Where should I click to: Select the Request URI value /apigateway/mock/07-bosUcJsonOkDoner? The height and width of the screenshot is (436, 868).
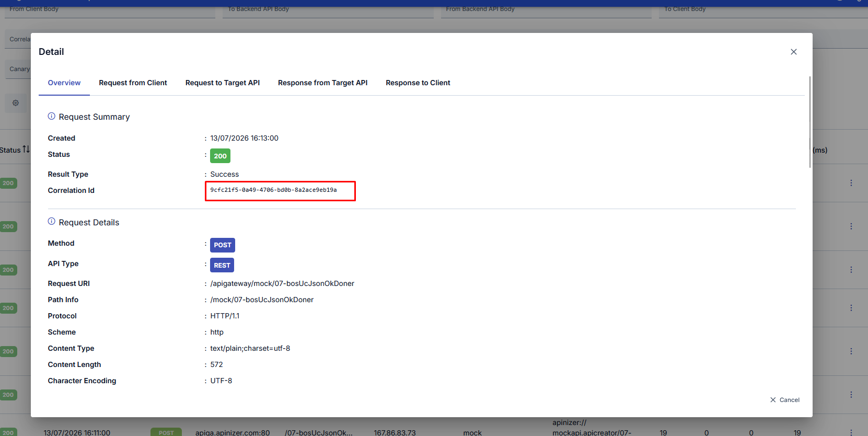tap(282, 283)
